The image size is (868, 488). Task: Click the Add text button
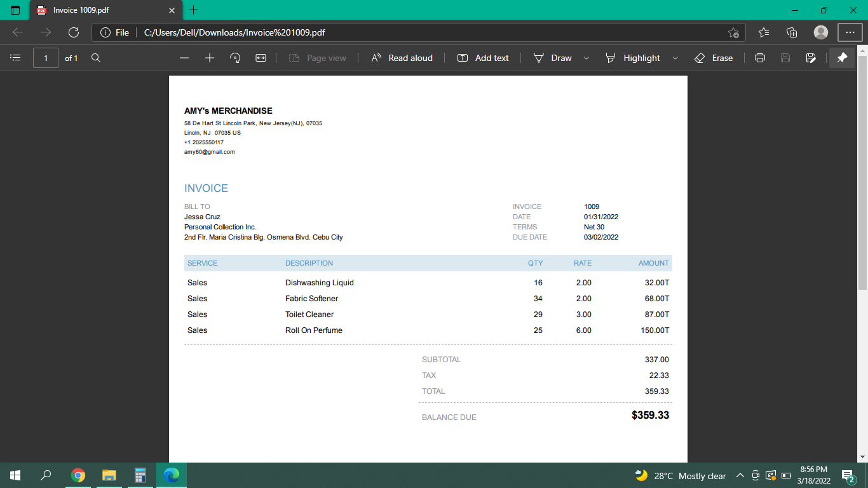483,58
